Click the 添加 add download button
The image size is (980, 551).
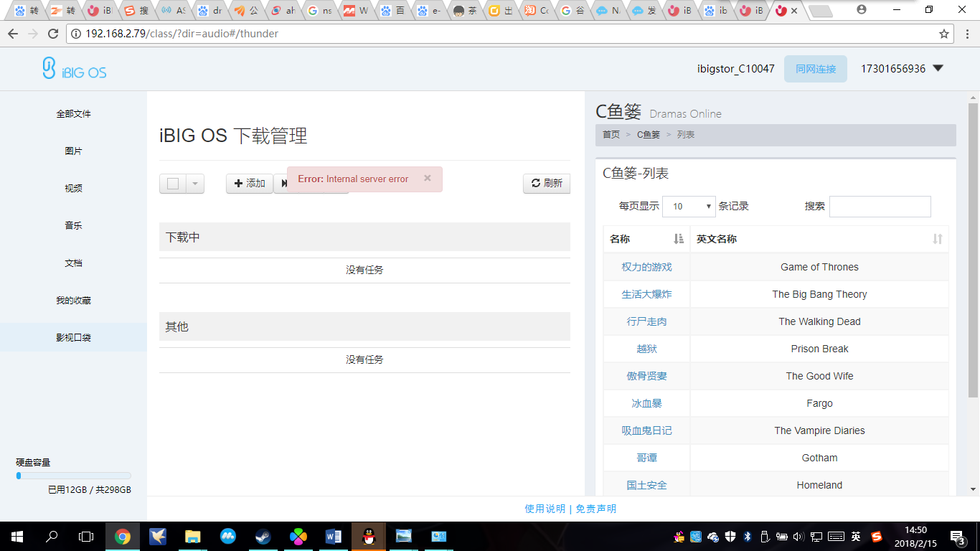[250, 184]
